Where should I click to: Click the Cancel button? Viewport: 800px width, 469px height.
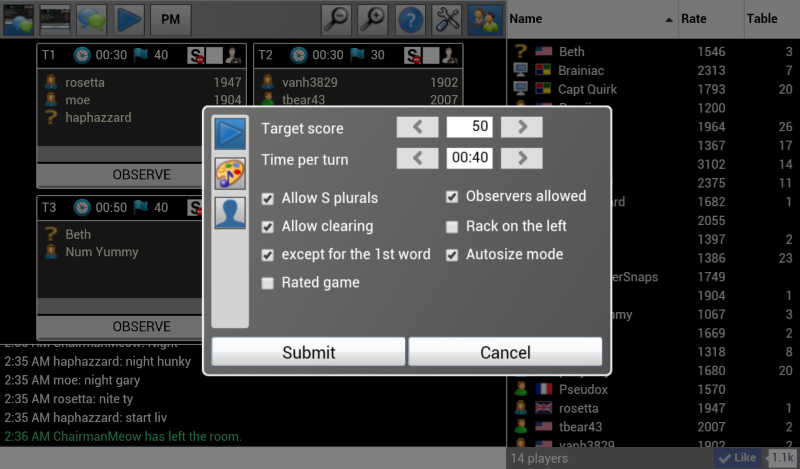coord(505,352)
